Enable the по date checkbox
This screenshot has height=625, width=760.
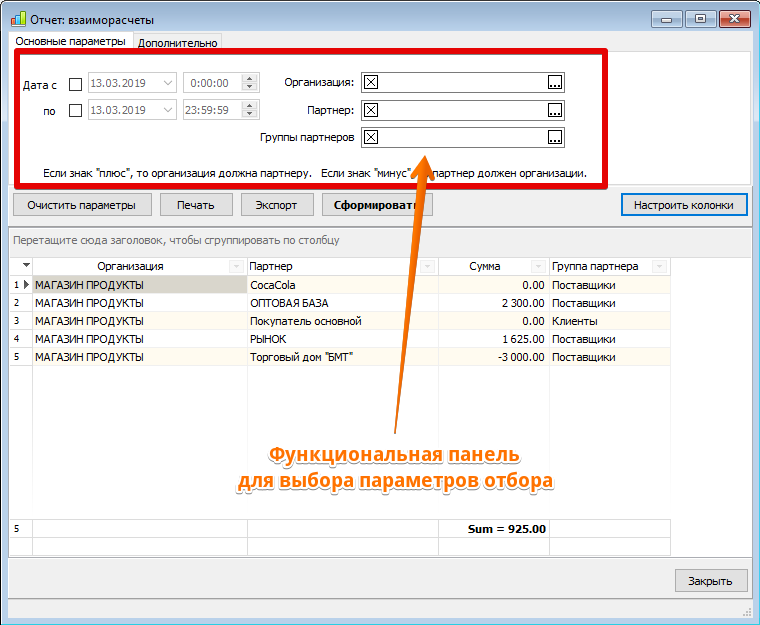point(76,111)
